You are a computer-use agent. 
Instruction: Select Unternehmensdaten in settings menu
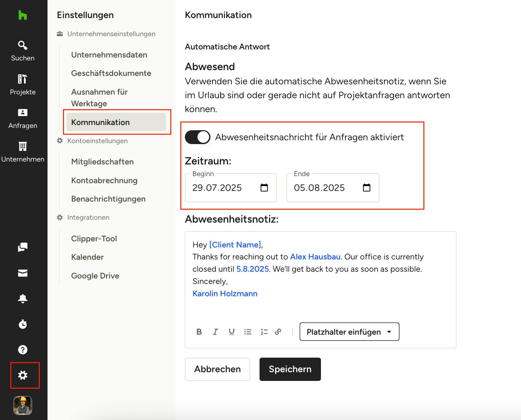[x=109, y=55]
